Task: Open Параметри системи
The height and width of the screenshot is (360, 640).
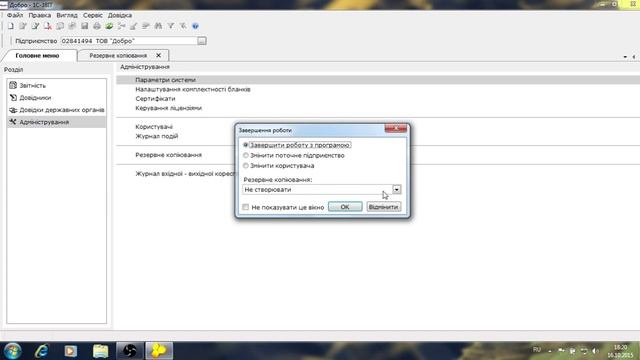Action: (x=166, y=80)
